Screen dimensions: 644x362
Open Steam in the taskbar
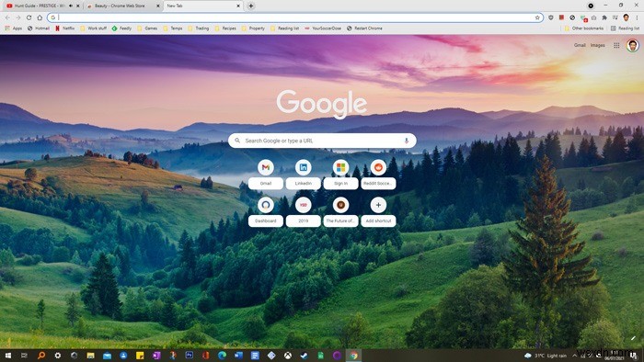pos(304,356)
